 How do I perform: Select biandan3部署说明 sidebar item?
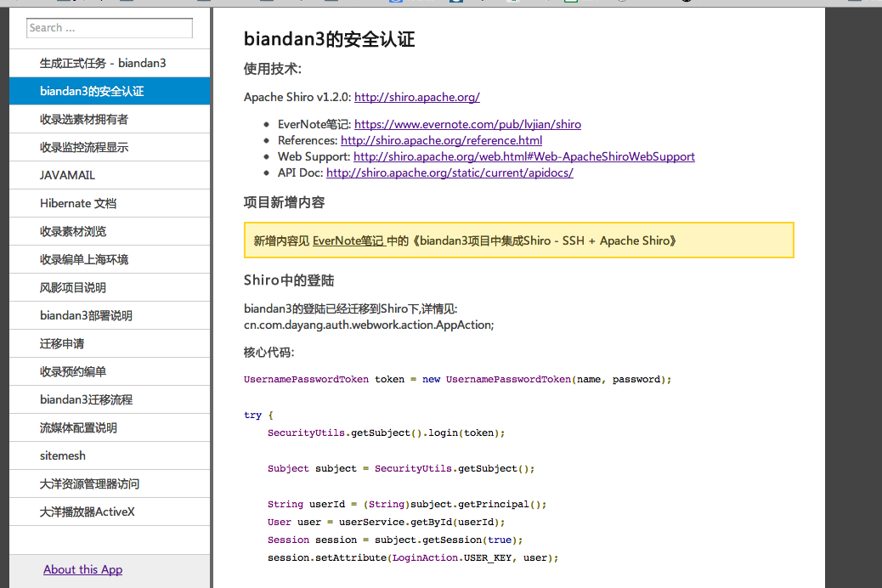(86, 315)
